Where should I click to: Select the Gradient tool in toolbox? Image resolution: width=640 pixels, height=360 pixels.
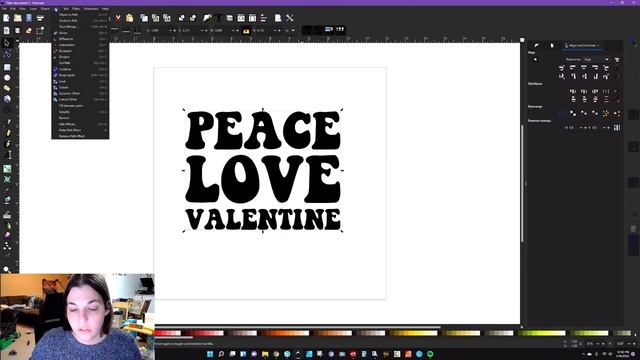point(7,169)
